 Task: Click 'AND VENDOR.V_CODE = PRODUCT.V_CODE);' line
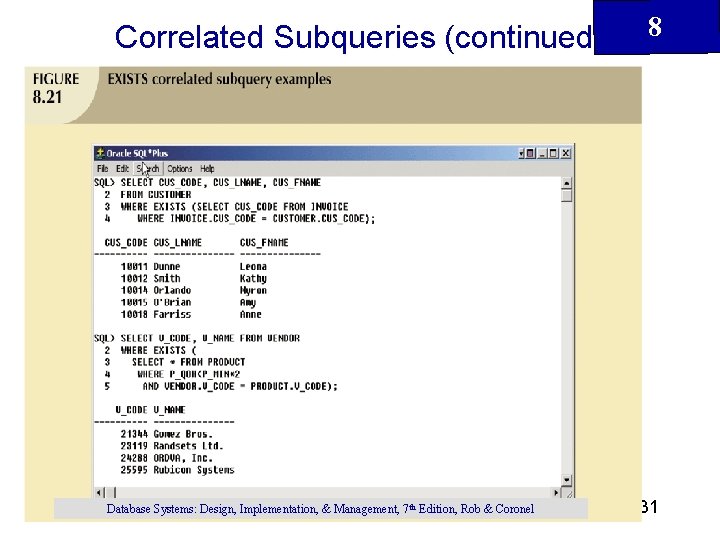click(240, 386)
